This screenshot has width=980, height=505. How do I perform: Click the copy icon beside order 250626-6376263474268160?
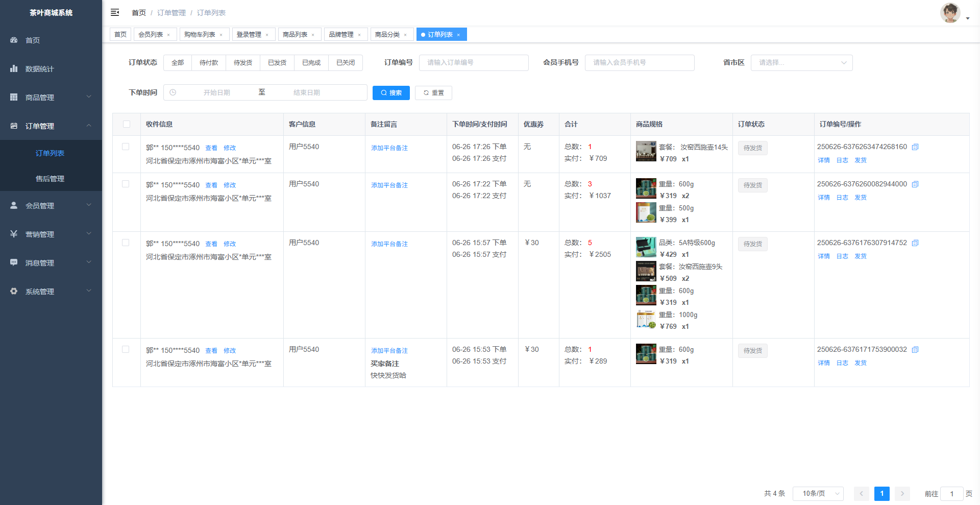point(915,147)
